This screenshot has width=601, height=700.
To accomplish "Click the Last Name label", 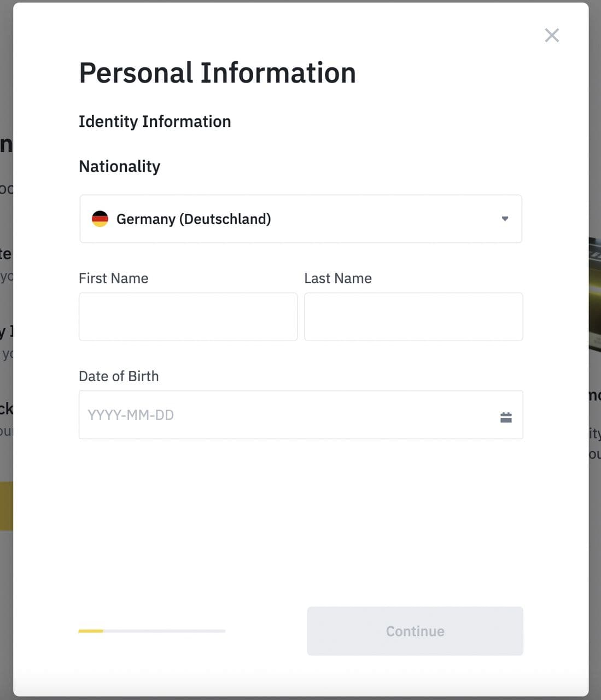I will (338, 278).
